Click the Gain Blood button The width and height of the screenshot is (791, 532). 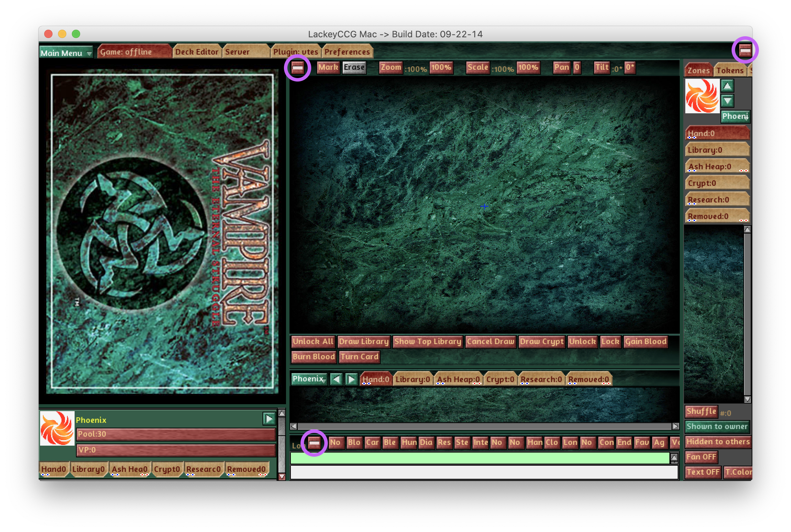coord(646,342)
